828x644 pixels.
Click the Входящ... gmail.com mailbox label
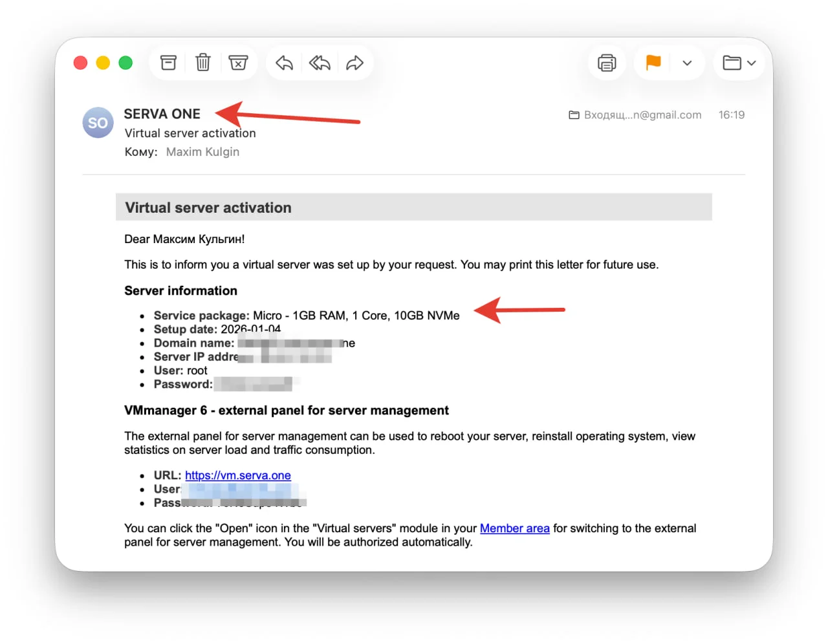coord(635,115)
